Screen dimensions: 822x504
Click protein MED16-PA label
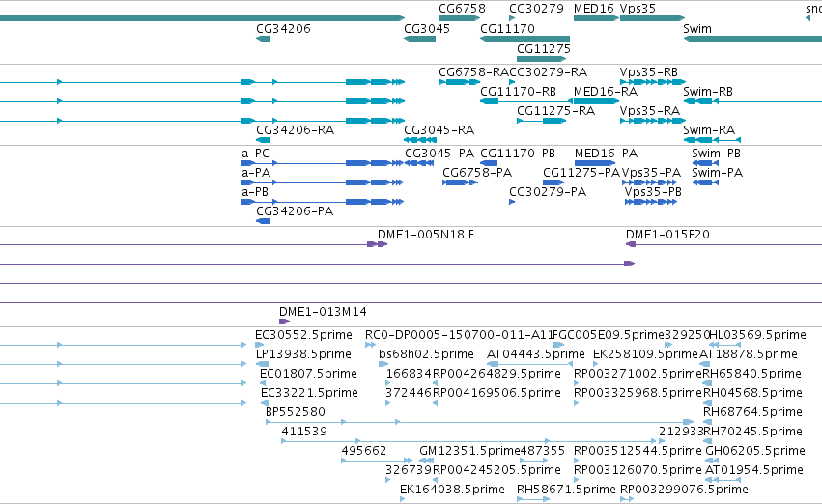(606, 154)
